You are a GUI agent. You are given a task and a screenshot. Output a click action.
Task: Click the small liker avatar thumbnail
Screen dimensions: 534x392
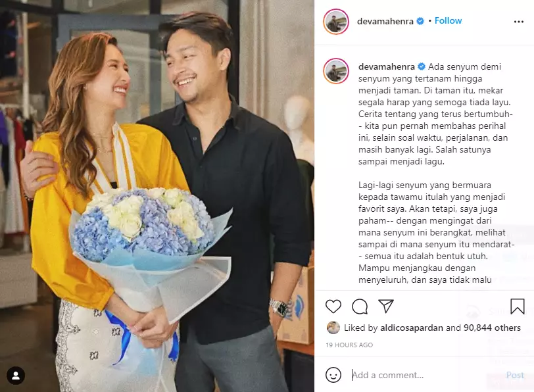(333, 328)
